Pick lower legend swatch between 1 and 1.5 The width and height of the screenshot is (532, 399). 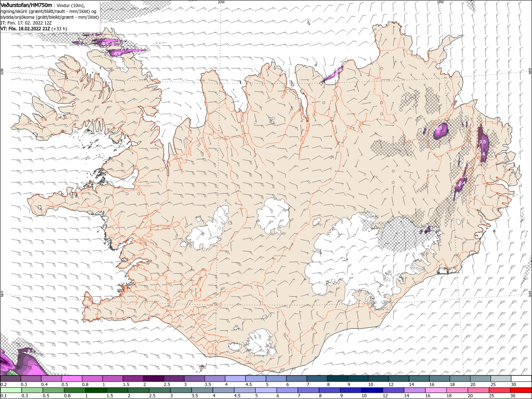[96, 390]
